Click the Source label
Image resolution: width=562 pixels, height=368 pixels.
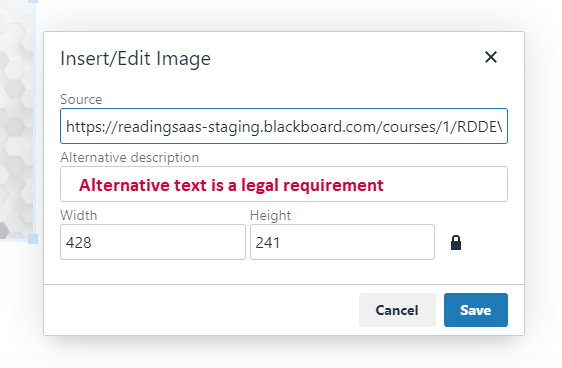pyautogui.click(x=81, y=99)
